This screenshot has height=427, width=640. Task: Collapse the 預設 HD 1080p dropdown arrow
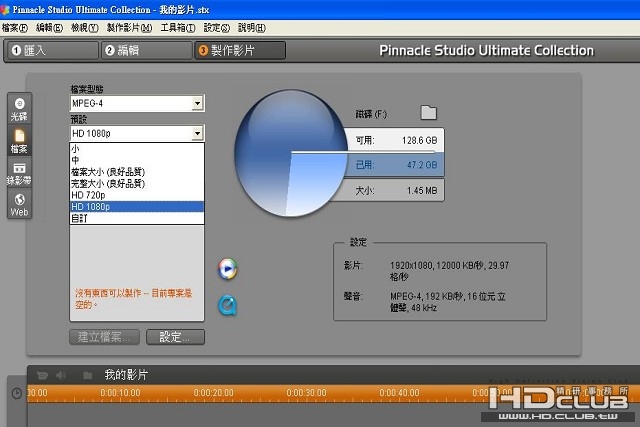coord(198,133)
